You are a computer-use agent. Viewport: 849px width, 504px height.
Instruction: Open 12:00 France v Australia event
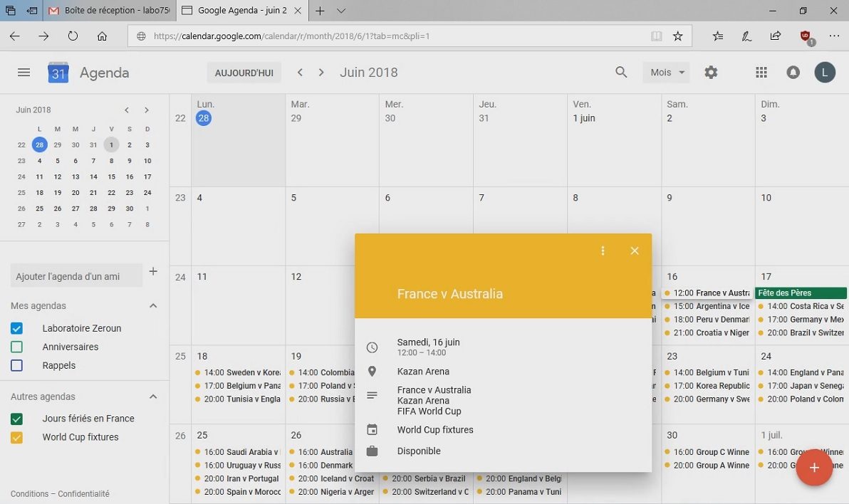708,293
